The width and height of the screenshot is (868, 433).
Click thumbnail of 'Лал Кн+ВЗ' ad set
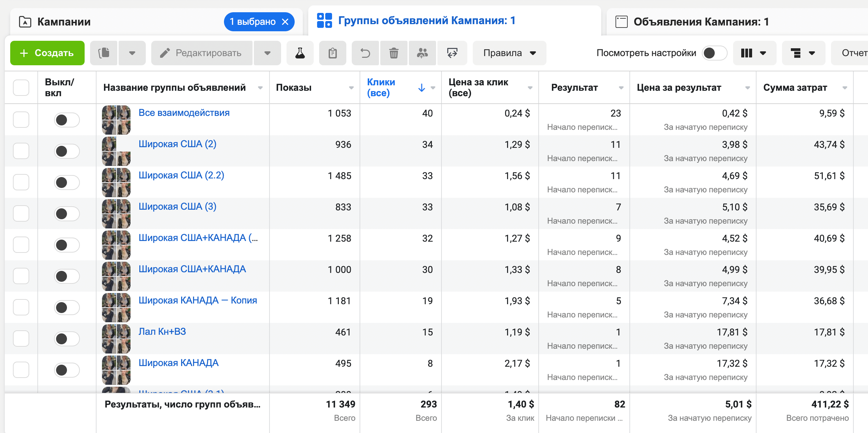(116, 339)
